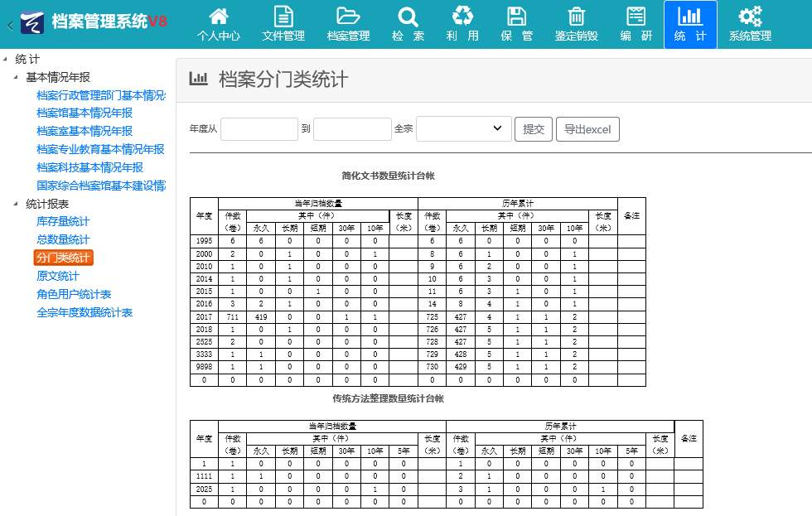Click the 检索 magnifier icon
The image size is (812, 516).
408,17
